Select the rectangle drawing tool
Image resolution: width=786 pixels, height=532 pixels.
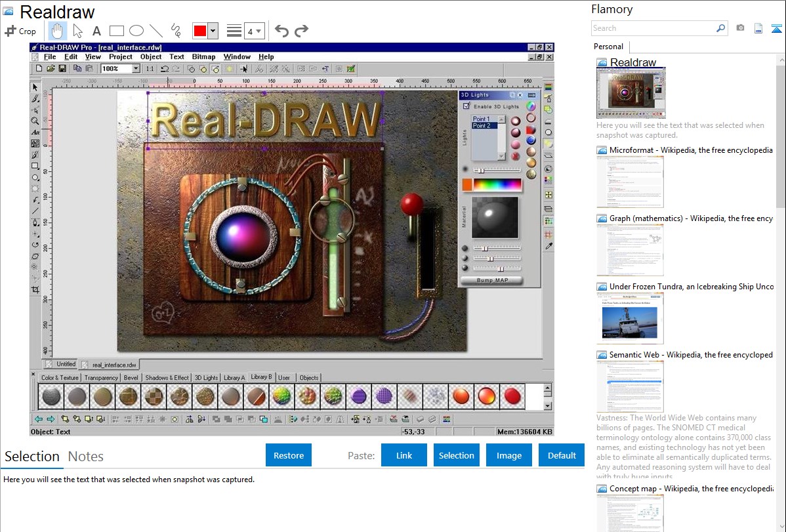click(116, 31)
